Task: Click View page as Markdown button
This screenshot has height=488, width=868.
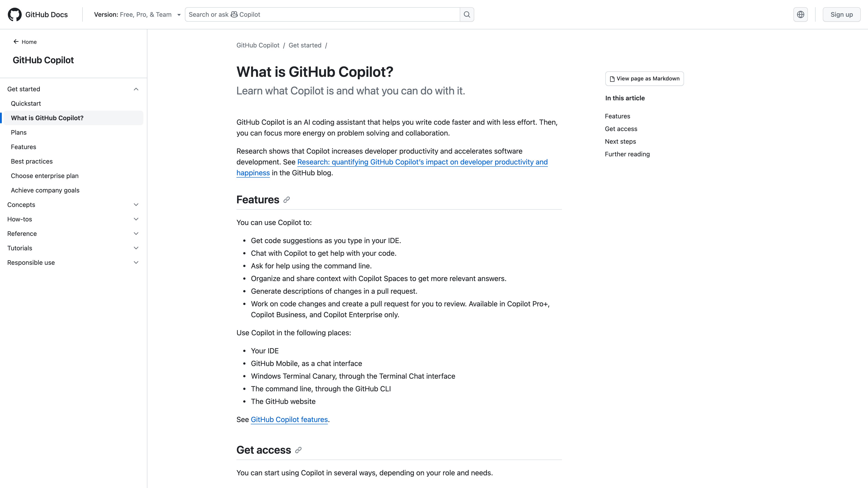Action: (644, 78)
